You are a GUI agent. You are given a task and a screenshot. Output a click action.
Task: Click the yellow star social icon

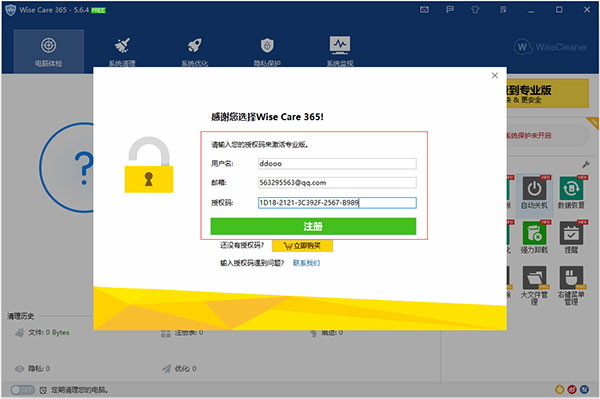point(559,389)
